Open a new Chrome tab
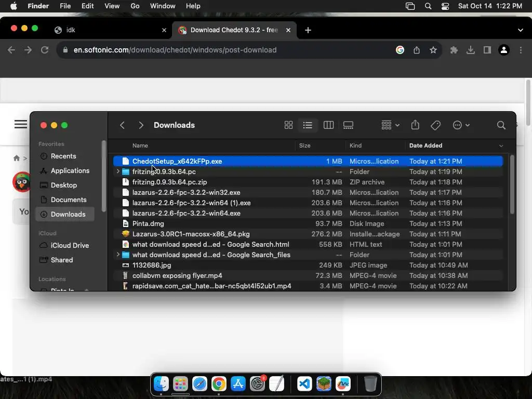This screenshot has width=532, height=399. (x=308, y=30)
